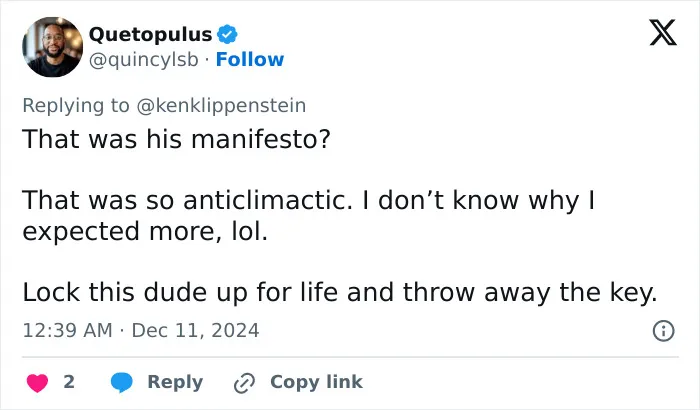This screenshot has height=410, width=700.
Task: Like the tweet with the heart icon
Action: 38,383
